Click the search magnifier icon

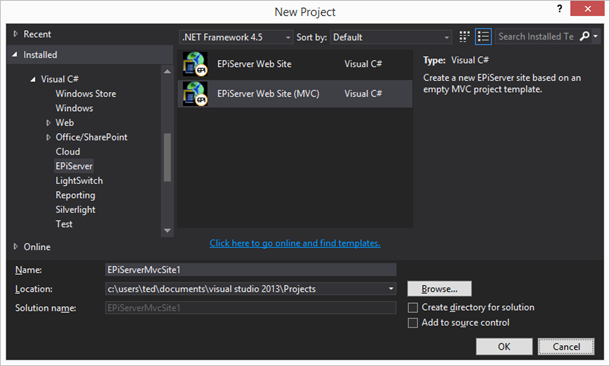click(585, 36)
